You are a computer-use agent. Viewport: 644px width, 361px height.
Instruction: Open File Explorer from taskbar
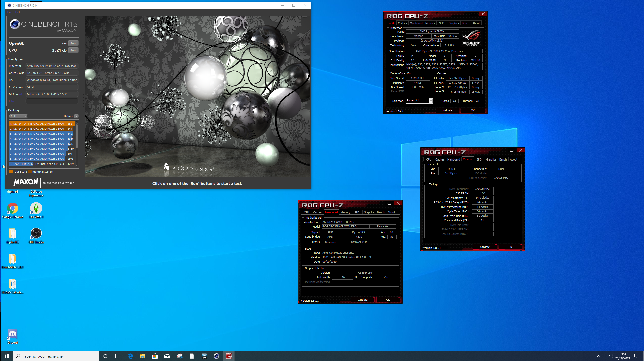tap(143, 356)
